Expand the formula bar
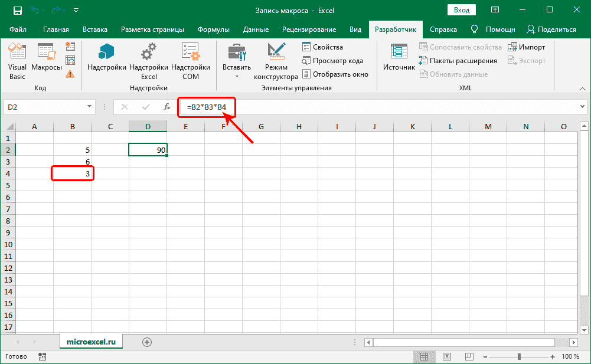This screenshot has height=364, width=591. (x=582, y=107)
